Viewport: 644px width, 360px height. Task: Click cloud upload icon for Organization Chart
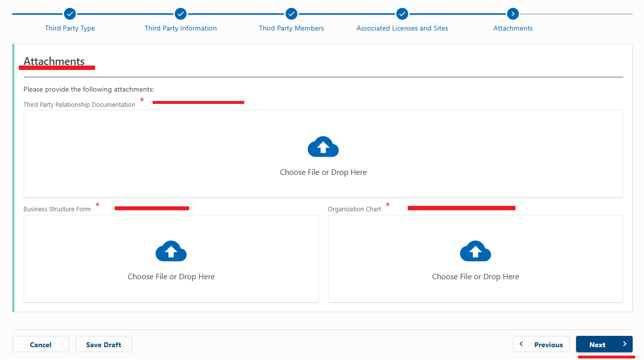[x=475, y=251]
